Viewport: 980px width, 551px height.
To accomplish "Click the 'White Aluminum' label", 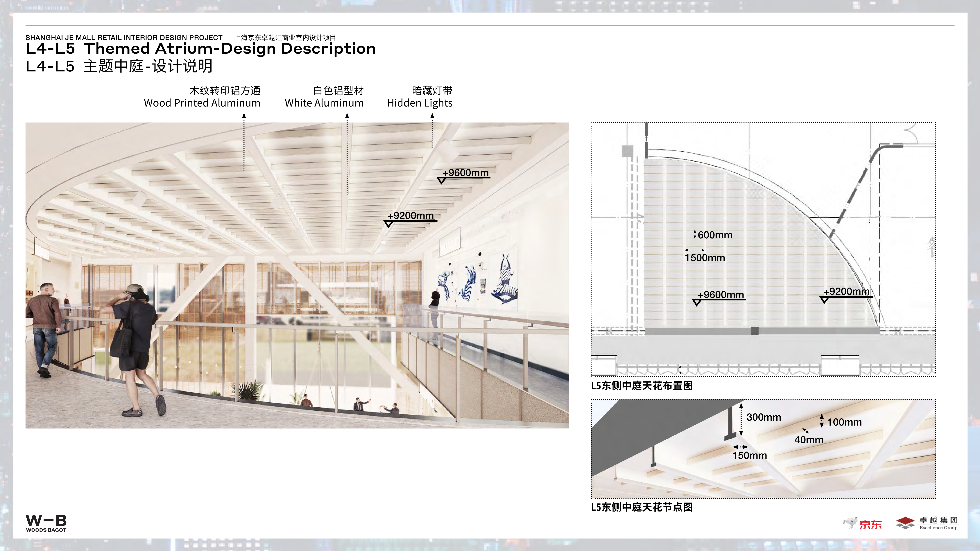I will [x=324, y=103].
